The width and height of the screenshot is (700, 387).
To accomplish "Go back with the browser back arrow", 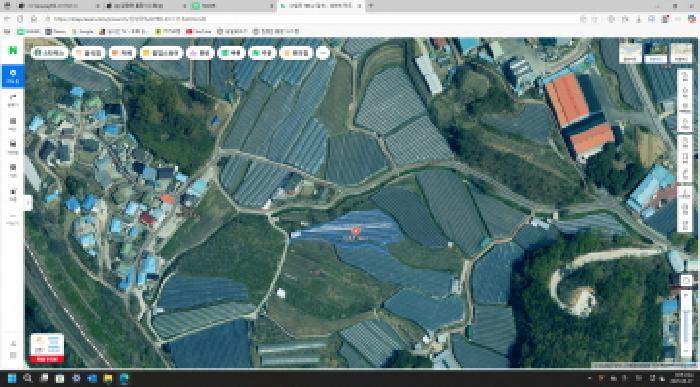I will coord(7,19).
